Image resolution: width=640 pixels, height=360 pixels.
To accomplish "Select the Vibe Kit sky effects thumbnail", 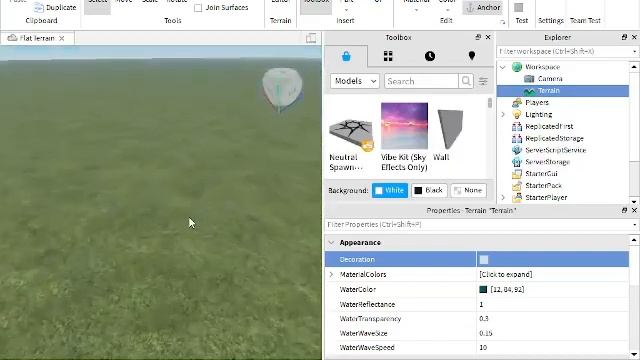I will pyautogui.click(x=404, y=126).
